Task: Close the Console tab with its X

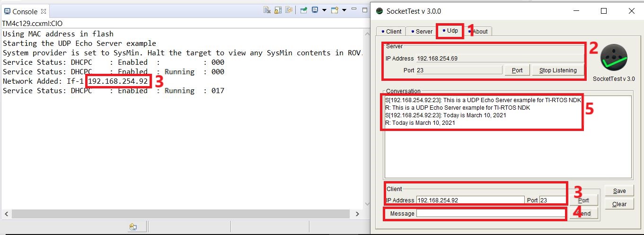Action: [x=44, y=11]
